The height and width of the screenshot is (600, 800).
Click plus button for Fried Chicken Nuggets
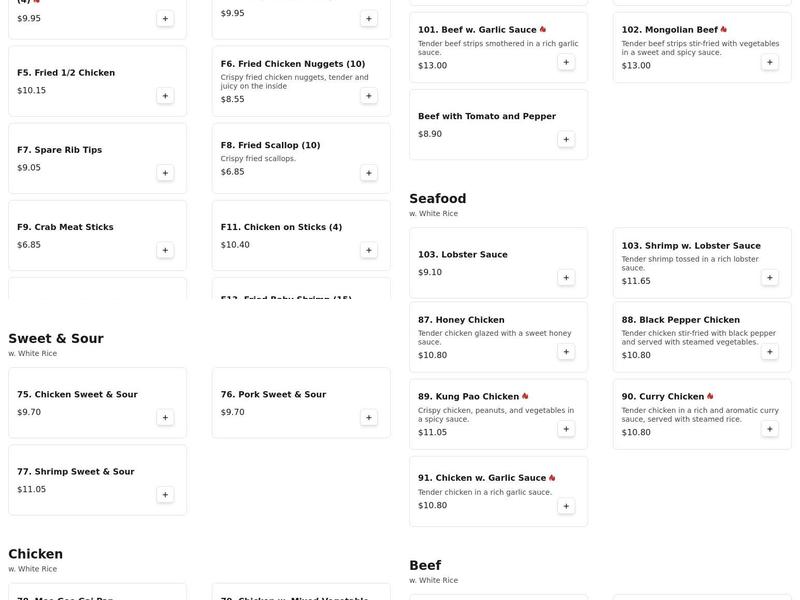369,96
